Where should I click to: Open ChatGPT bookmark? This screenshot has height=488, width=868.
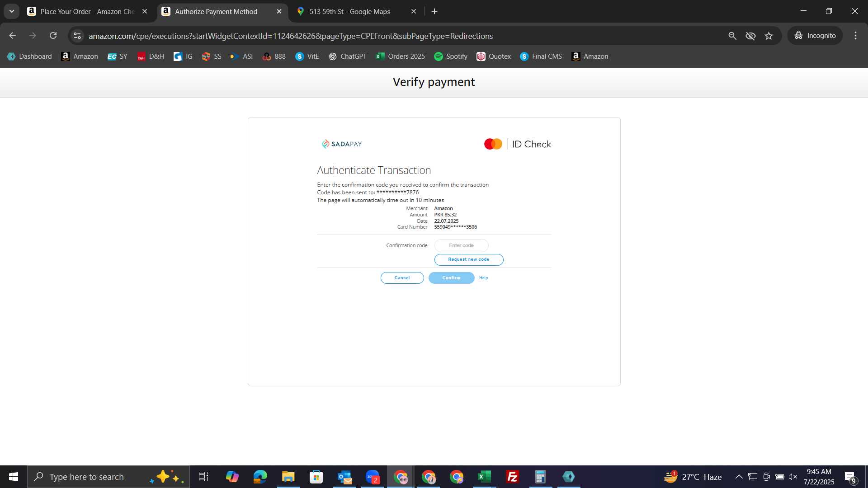point(348,56)
